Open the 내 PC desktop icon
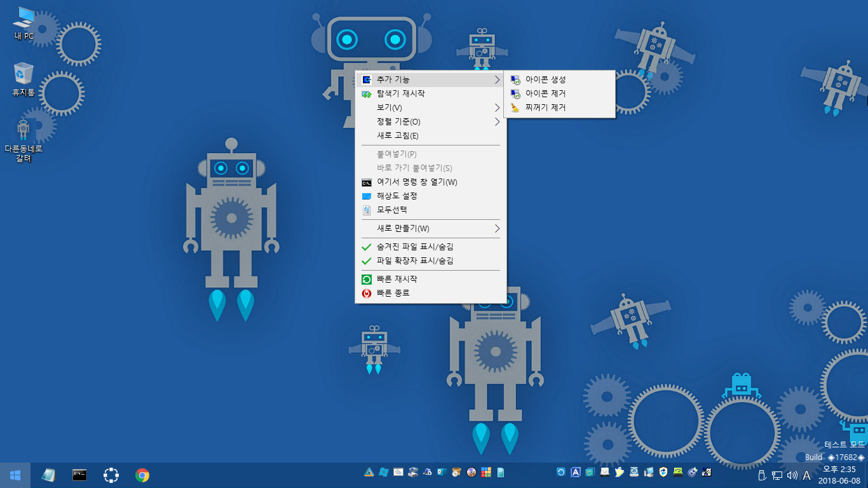868x488 pixels. pyautogui.click(x=24, y=24)
